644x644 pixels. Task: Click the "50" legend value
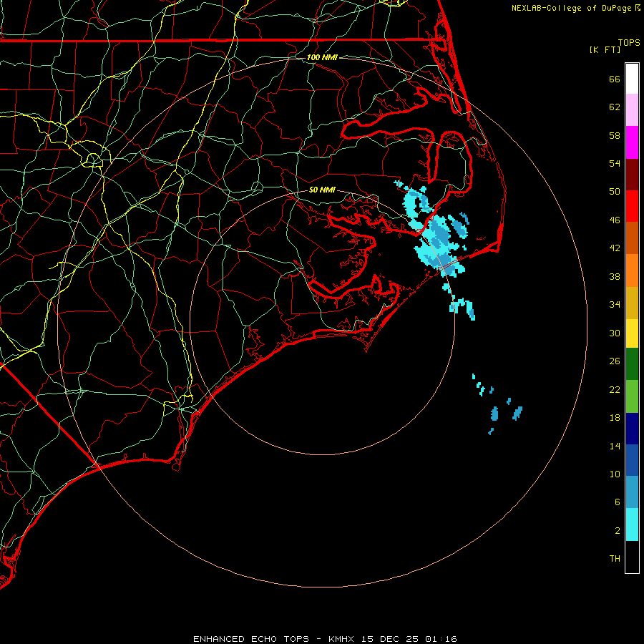pyautogui.click(x=615, y=192)
